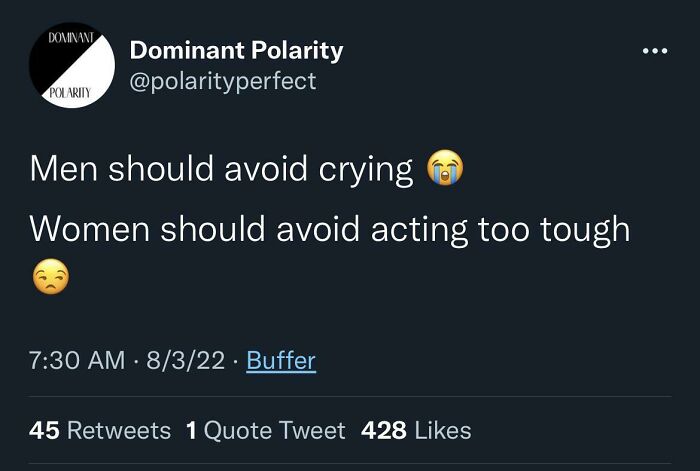Click the word "crying" in the tweet
This screenshot has width=700, height=471.
coord(366,171)
